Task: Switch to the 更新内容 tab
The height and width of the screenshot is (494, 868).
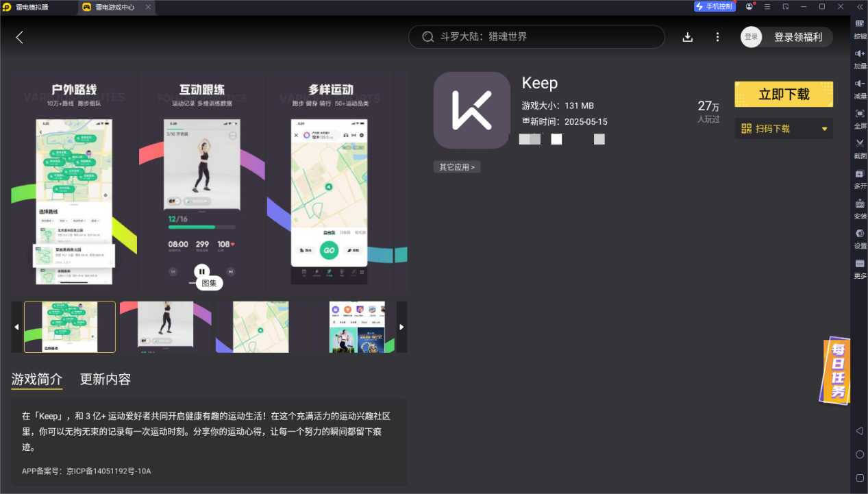Action: click(104, 379)
